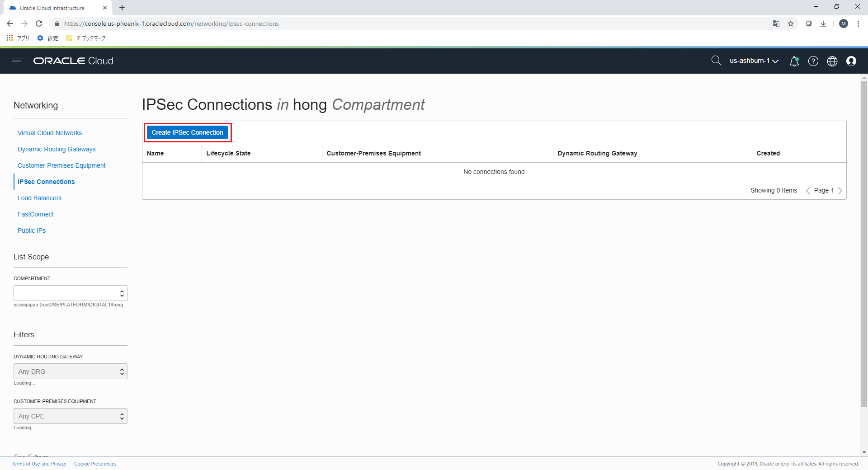Open the Dynamic Routing Gateways link

point(57,149)
